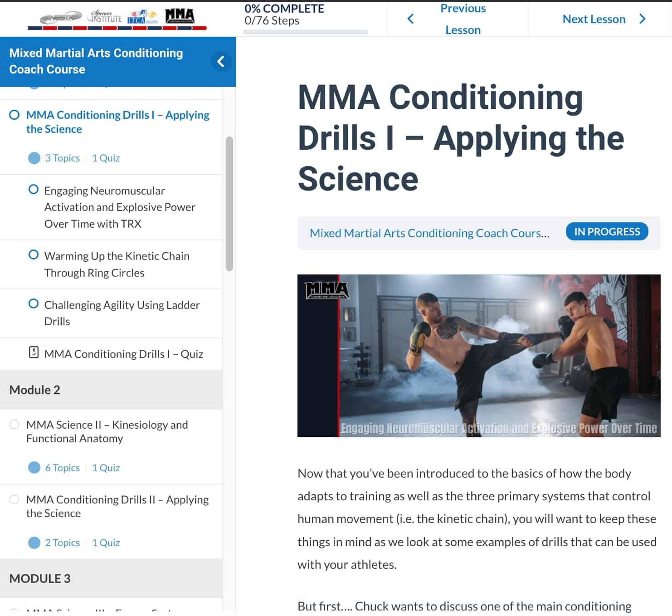The width and height of the screenshot is (672, 616).
Task: Click the status circle for Challenging Agility Using Ladder Drills
Action: (x=34, y=304)
